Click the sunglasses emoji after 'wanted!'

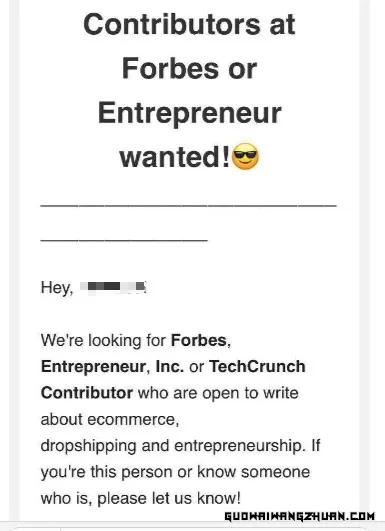[245, 156]
